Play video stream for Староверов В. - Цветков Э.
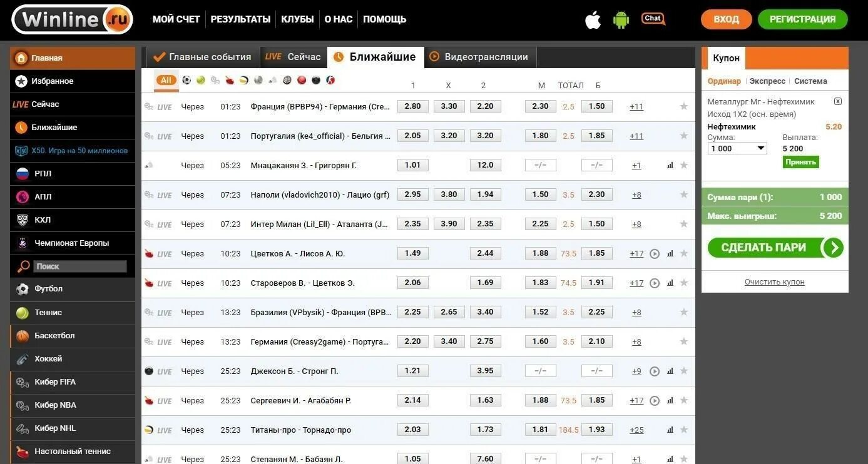The image size is (868, 464). pos(655,283)
